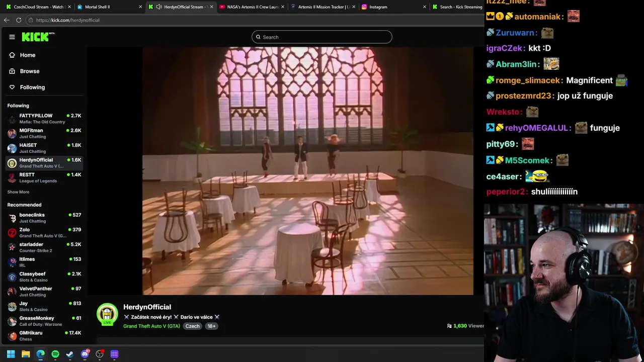Open Discord from taskbar
Screen dimensions: 644x362
(x=85, y=354)
